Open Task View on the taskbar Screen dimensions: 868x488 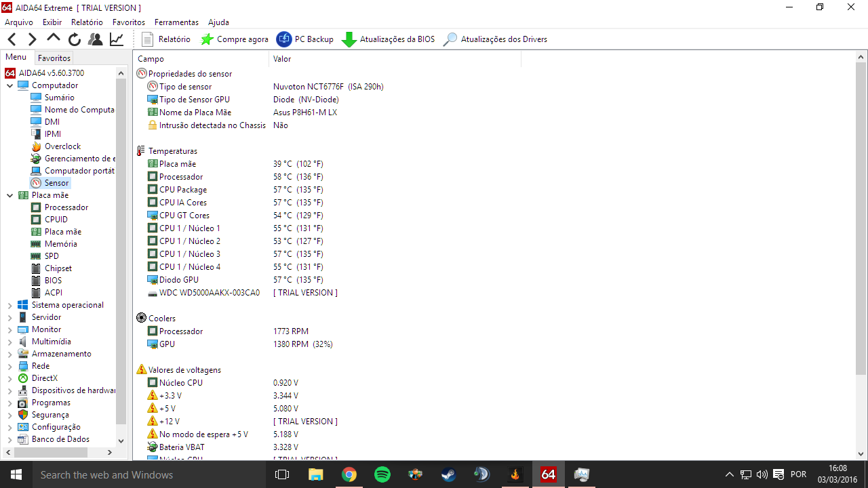282,474
